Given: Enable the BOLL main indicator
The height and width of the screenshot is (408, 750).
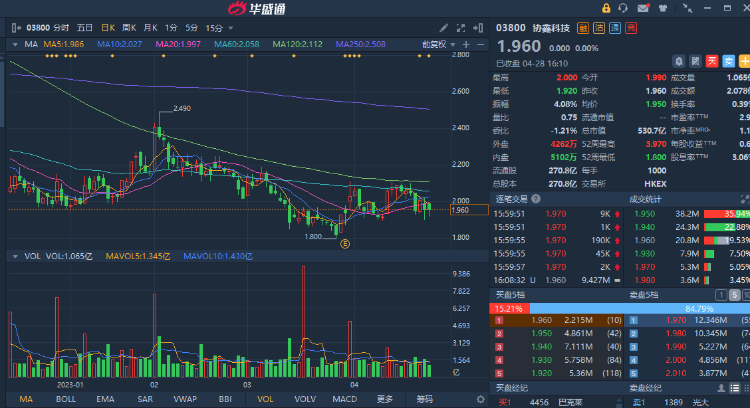Looking at the screenshot, I should [x=66, y=399].
